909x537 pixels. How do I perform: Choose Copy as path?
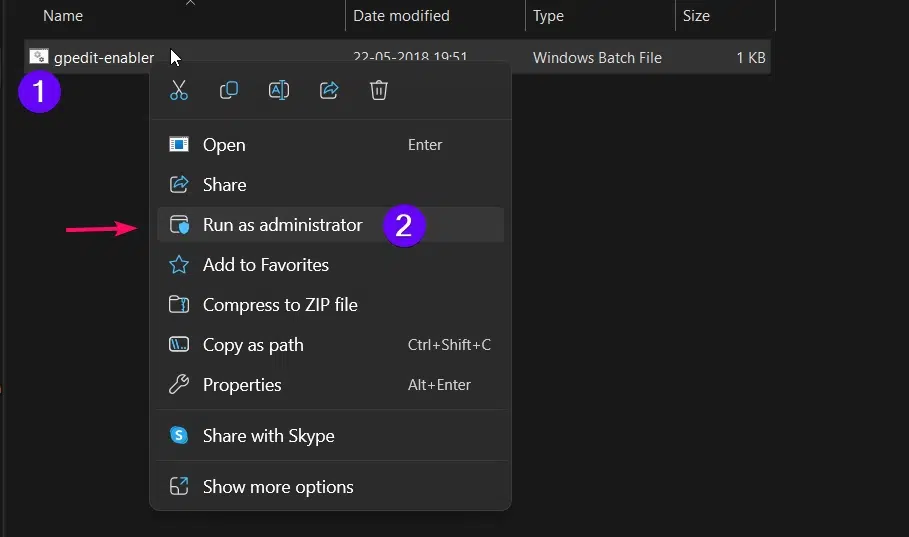pyautogui.click(x=330, y=344)
